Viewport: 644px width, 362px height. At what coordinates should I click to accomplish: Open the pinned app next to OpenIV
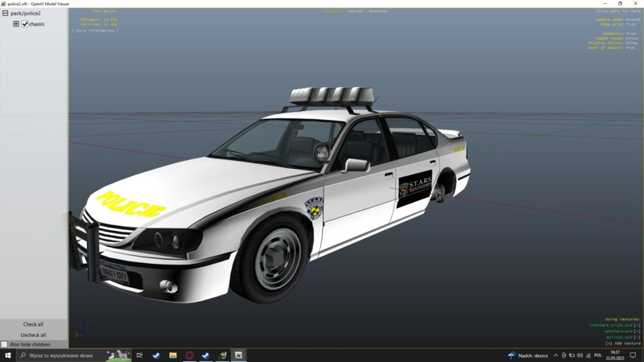tap(222, 355)
